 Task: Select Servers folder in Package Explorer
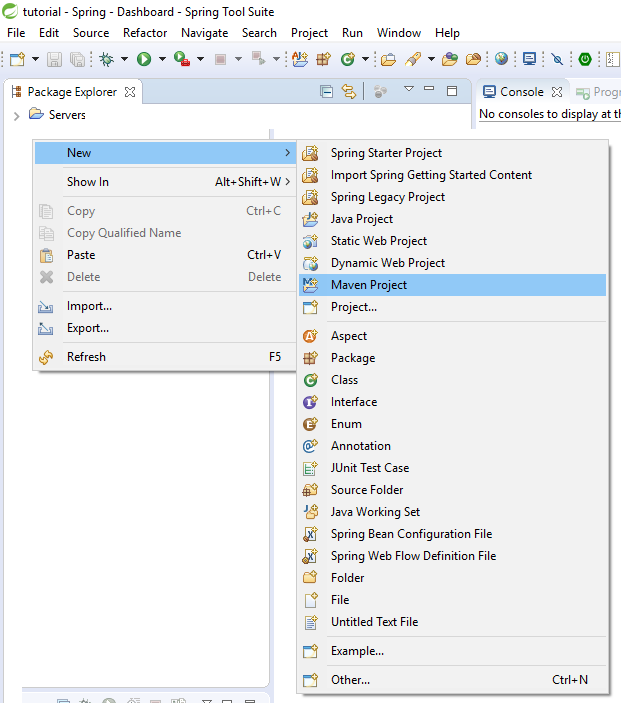(57, 115)
